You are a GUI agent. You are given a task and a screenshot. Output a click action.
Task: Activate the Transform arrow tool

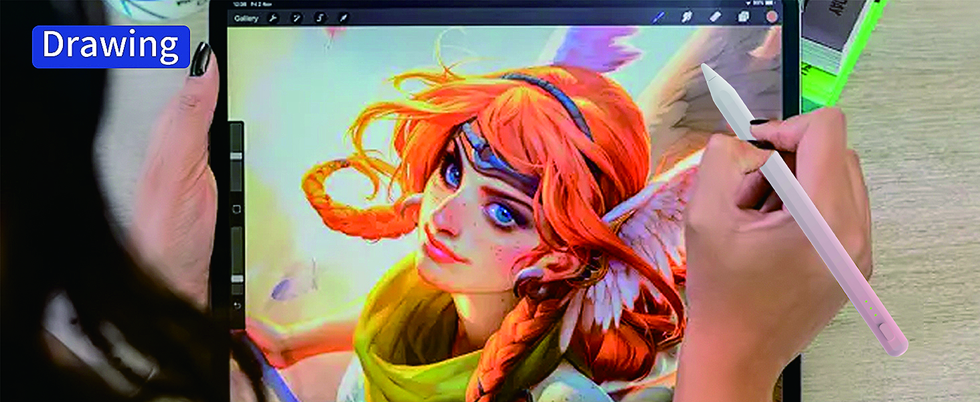[x=343, y=18]
